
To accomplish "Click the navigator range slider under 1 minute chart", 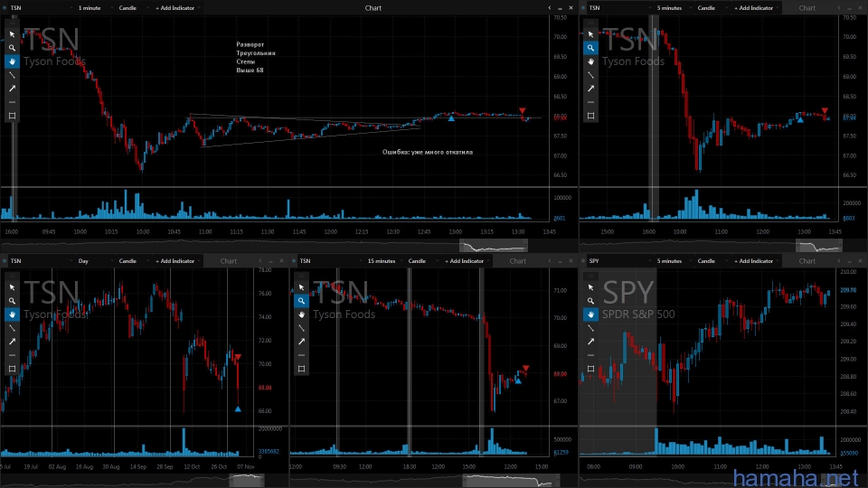I will (494, 245).
